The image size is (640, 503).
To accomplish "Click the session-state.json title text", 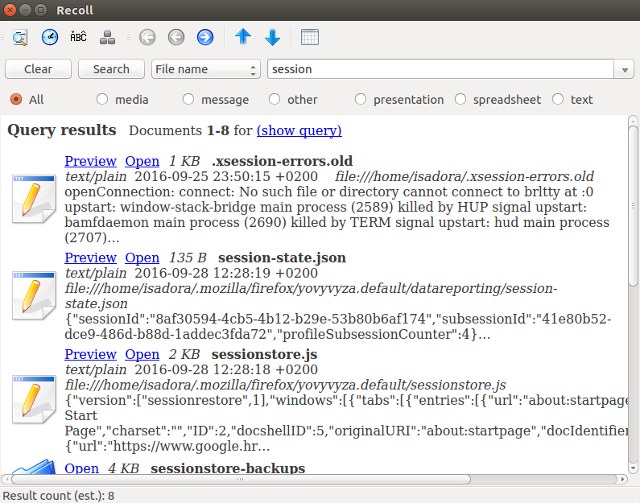I will pos(282,258).
